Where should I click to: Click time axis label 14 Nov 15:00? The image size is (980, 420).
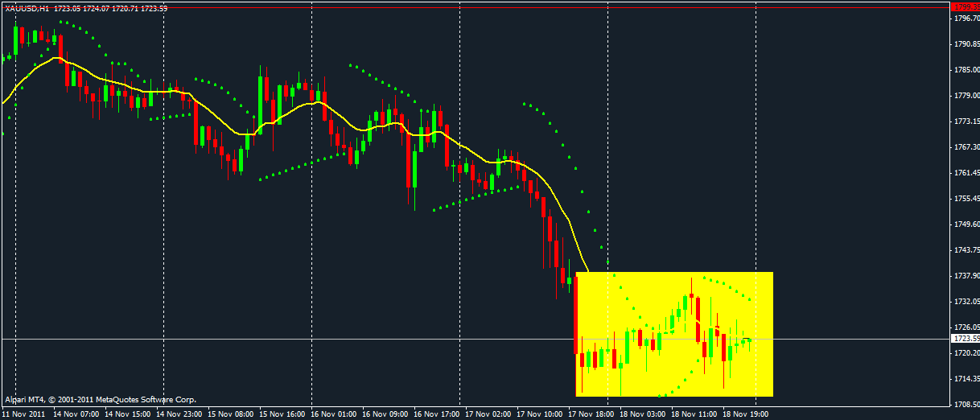point(127,414)
